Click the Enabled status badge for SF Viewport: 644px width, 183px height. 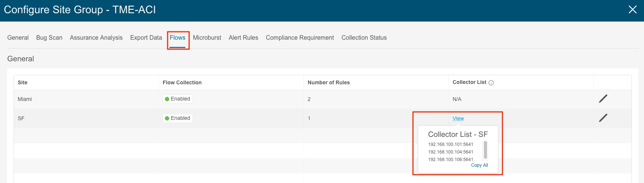(x=178, y=118)
